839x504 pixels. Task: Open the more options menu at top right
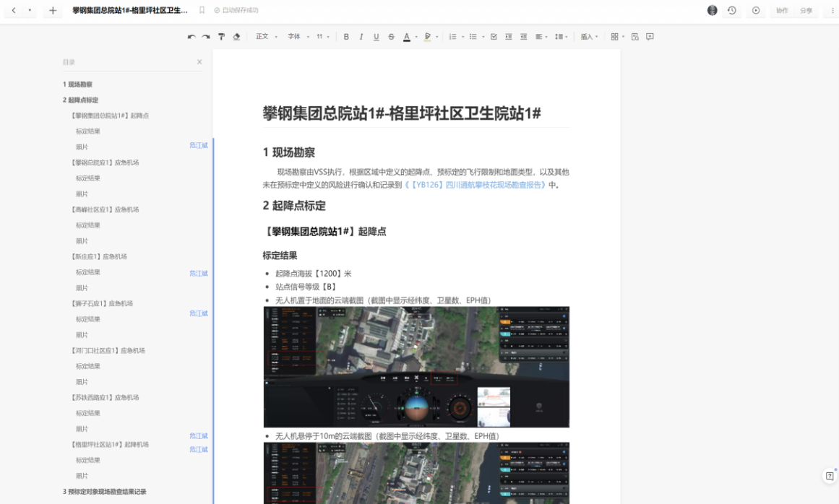831,10
